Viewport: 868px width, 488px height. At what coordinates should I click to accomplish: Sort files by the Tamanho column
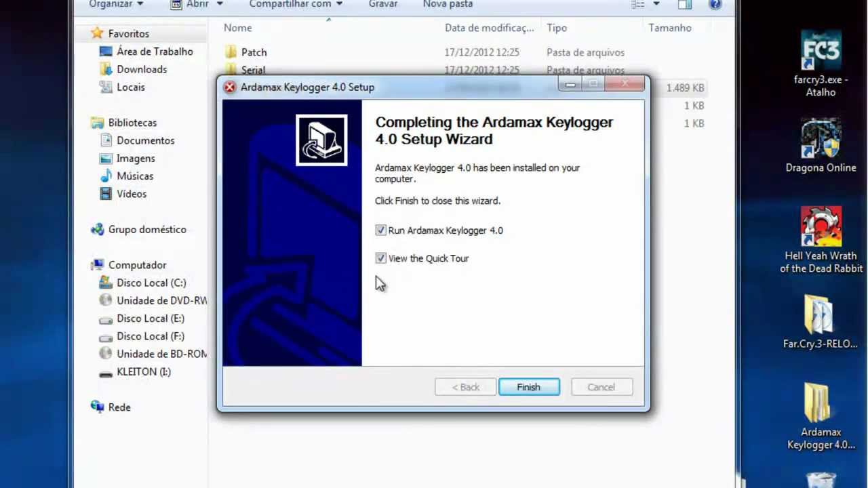point(670,28)
